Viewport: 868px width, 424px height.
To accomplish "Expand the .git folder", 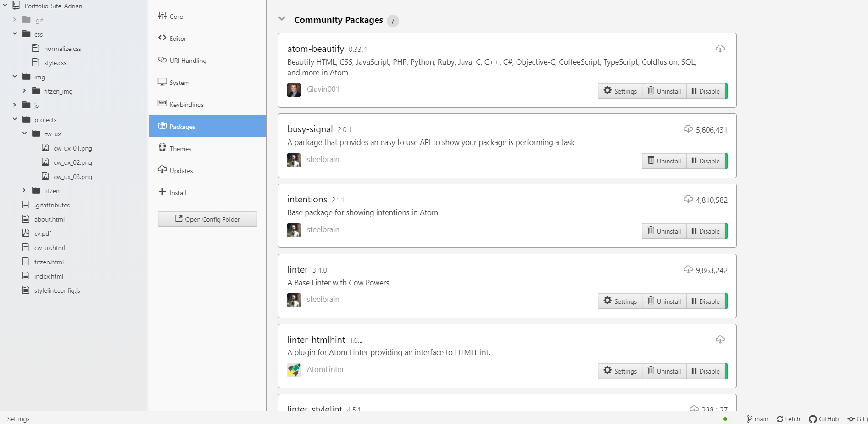I will (x=15, y=20).
